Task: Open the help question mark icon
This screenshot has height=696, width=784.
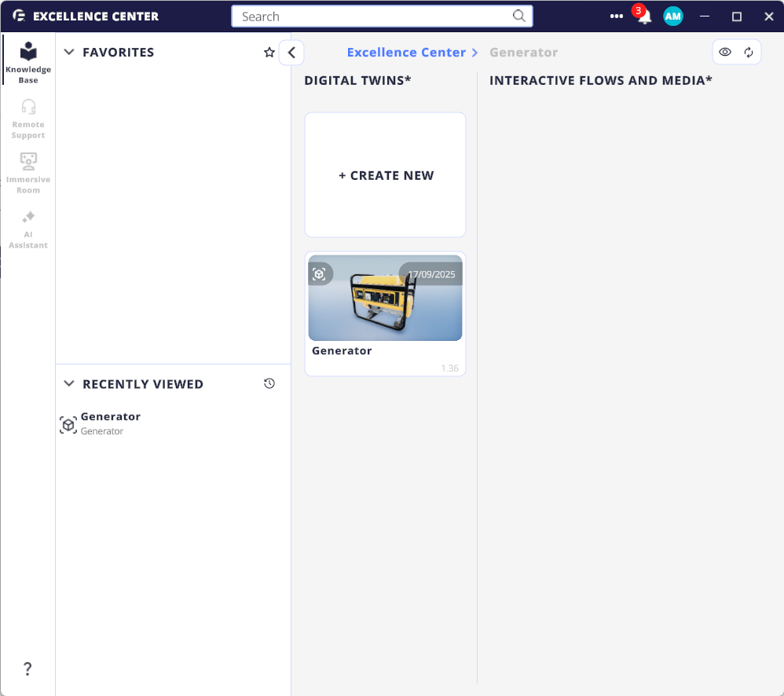Action: [x=27, y=669]
